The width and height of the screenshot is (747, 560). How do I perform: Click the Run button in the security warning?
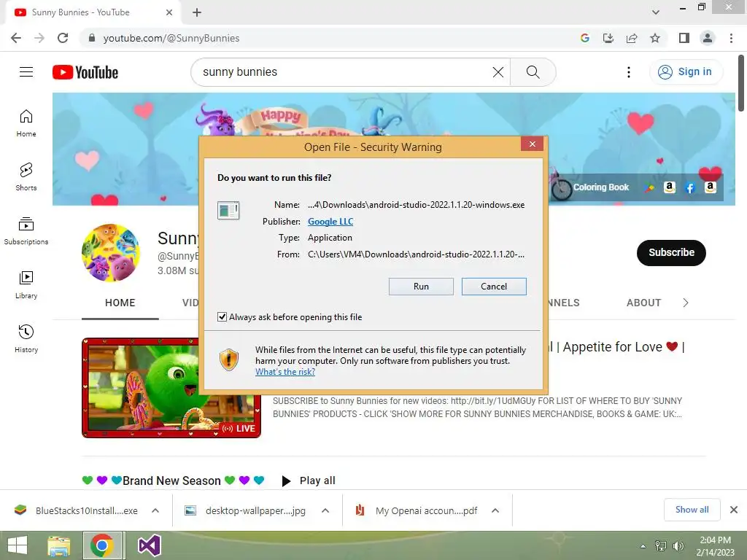pyautogui.click(x=421, y=286)
